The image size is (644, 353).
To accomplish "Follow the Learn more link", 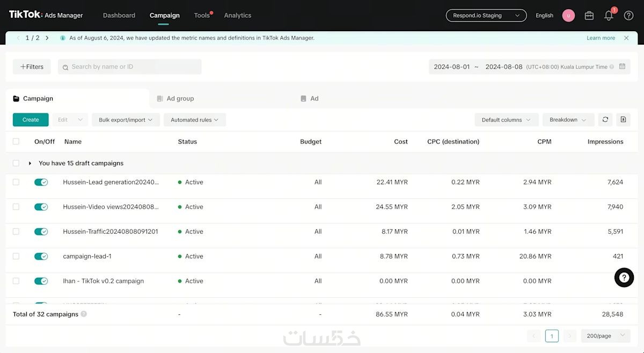I will pyautogui.click(x=601, y=38).
